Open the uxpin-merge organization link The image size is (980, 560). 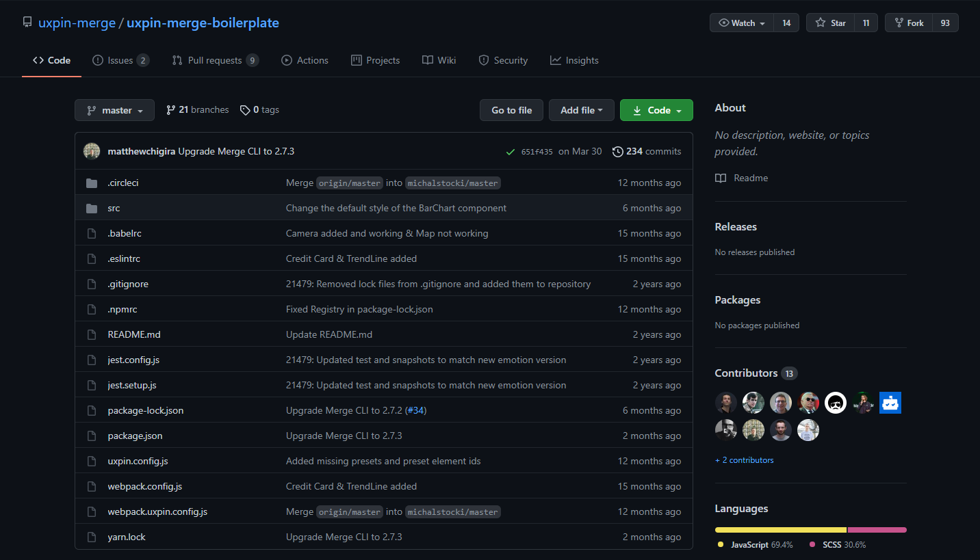tap(77, 23)
